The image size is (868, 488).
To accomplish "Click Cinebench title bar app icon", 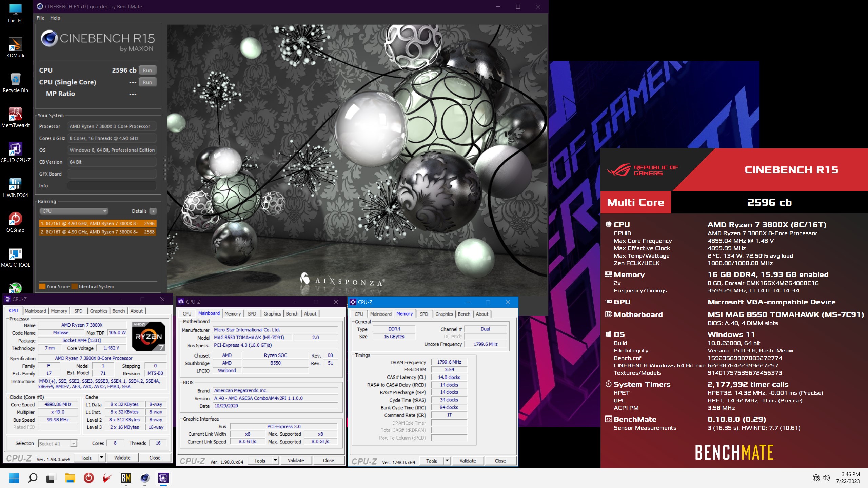I will (x=40, y=6).
